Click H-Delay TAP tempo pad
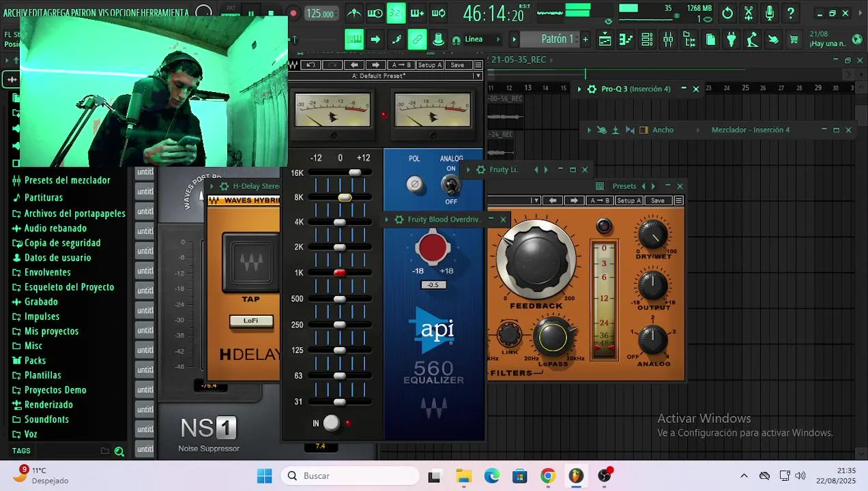The height and width of the screenshot is (491, 868). tap(250, 263)
